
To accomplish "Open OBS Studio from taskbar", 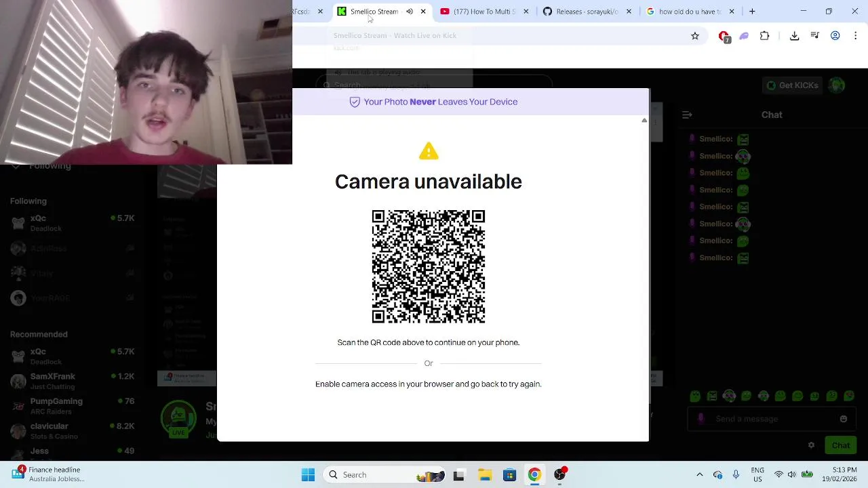I will 560,475.
